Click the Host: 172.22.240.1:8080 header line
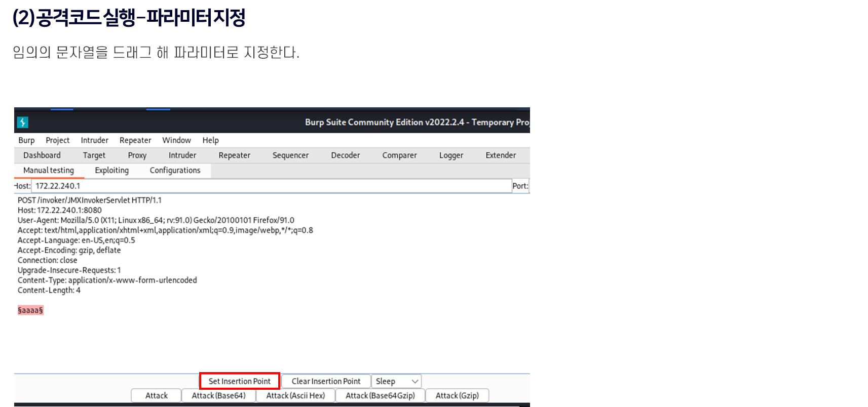The width and height of the screenshot is (868, 407). pos(60,210)
